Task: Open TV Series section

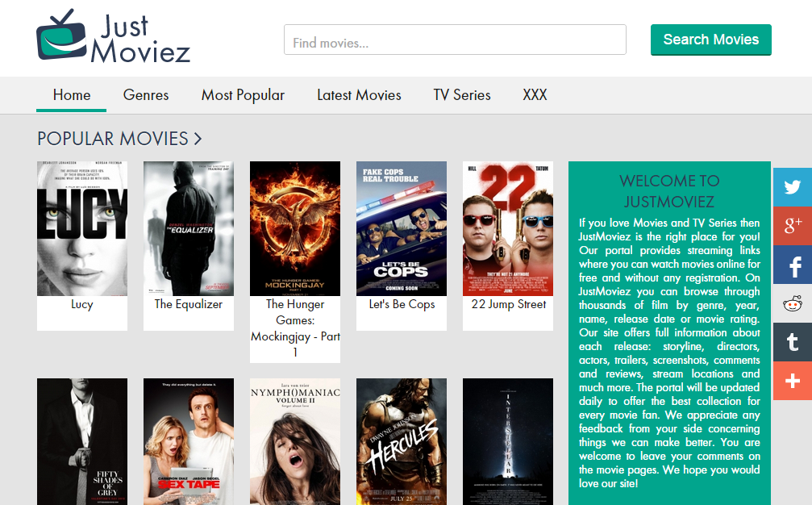Action: point(462,95)
